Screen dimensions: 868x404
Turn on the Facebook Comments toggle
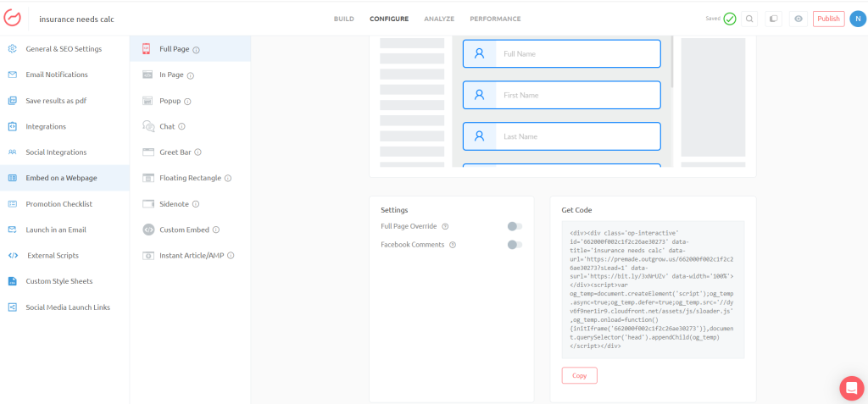click(x=514, y=245)
